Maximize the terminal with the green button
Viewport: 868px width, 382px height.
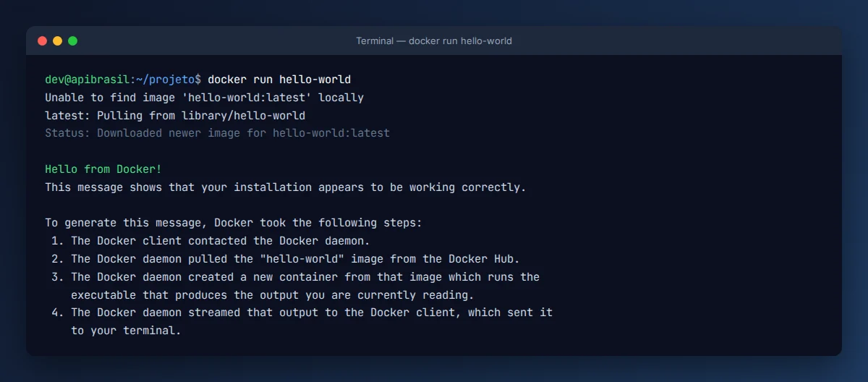[72, 41]
